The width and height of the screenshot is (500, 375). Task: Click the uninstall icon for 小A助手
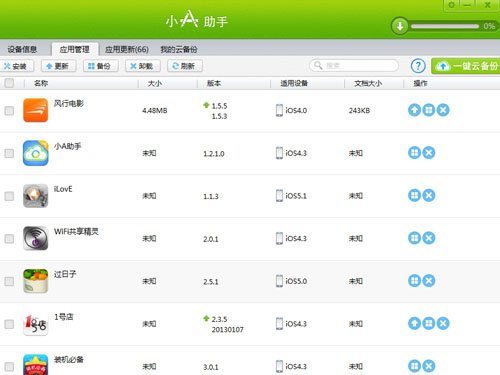point(429,153)
